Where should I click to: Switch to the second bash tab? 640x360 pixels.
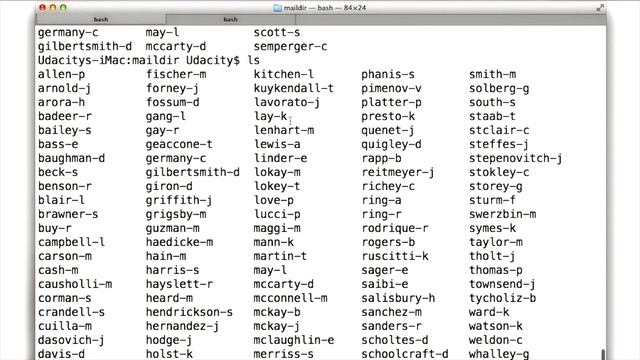pyautogui.click(x=230, y=19)
